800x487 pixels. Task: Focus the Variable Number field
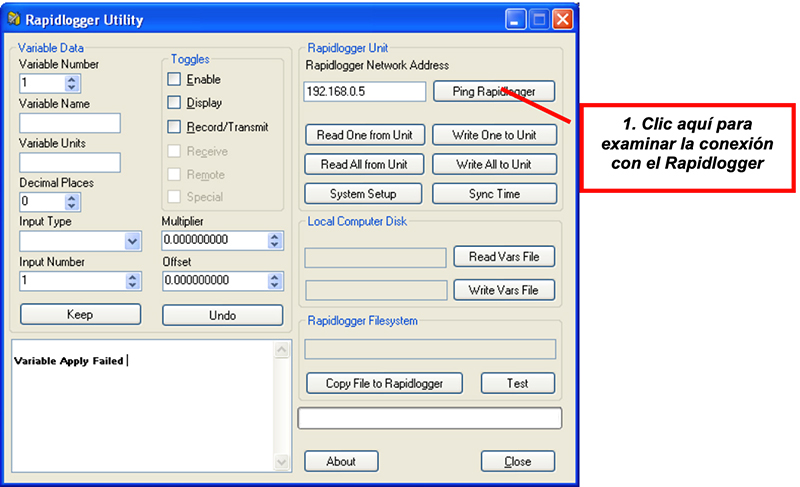tap(43, 83)
